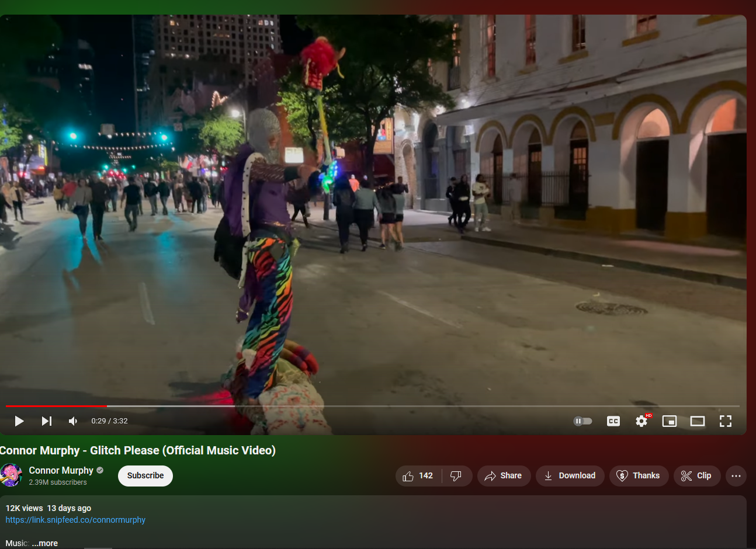Image resolution: width=756 pixels, height=549 pixels.
Task: Mute the video audio
Action: pyautogui.click(x=72, y=421)
